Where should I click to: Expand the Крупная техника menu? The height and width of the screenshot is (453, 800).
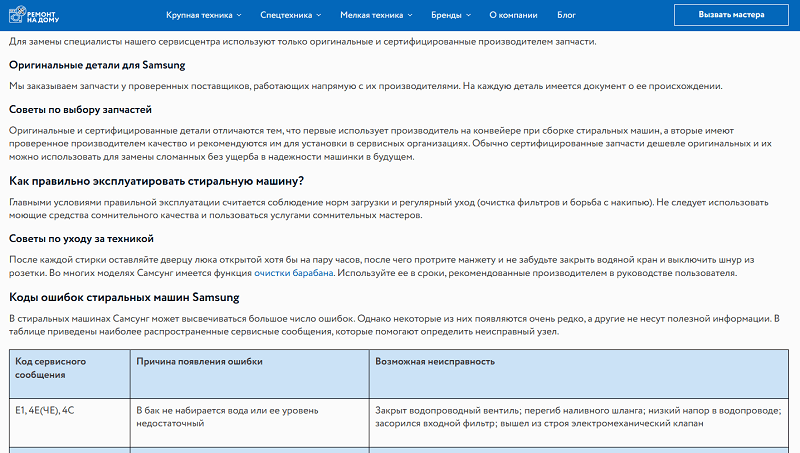click(x=204, y=15)
